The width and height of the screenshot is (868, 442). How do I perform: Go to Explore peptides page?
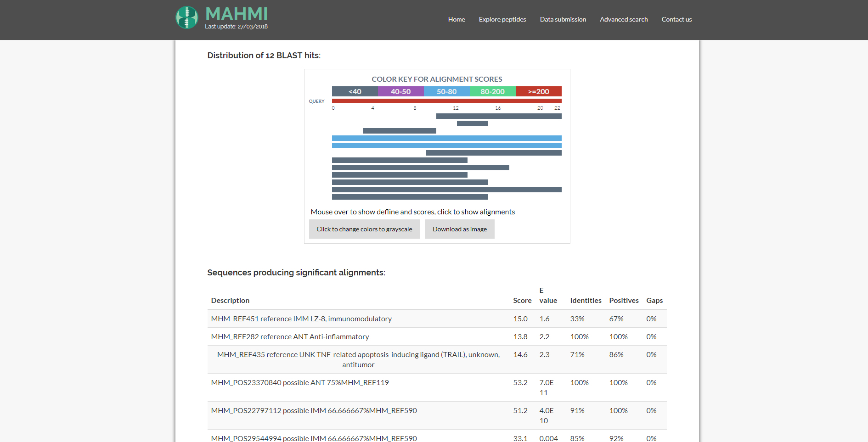[x=502, y=19]
